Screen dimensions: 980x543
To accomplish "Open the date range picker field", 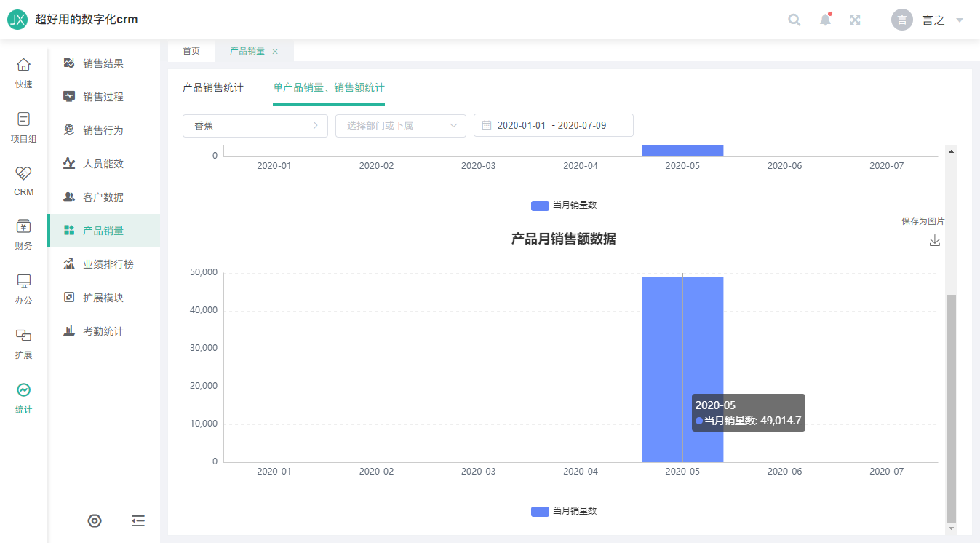I will click(x=553, y=125).
